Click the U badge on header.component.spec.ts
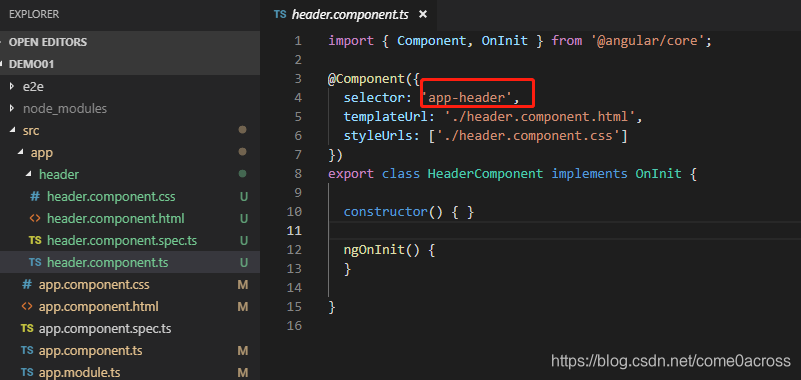 [x=244, y=241]
